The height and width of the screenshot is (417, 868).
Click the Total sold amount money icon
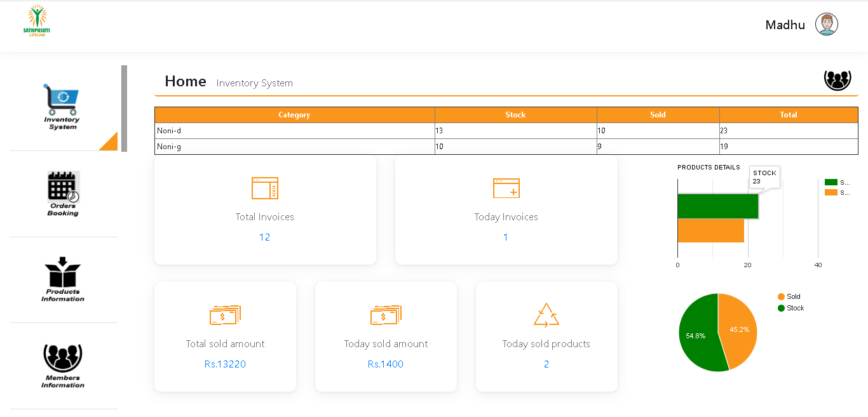coord(225,315)
